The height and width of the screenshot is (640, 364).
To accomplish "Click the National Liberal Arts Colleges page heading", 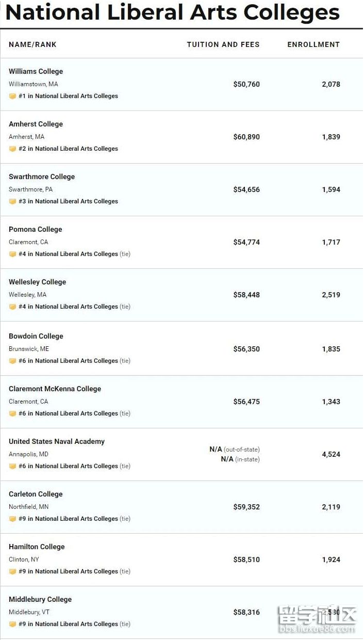I will 172,12.
